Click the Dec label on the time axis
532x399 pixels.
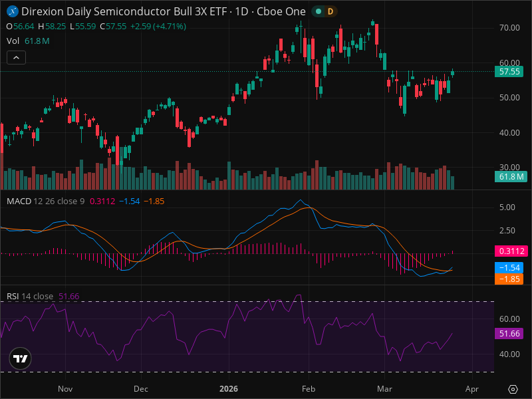(141, 389)
